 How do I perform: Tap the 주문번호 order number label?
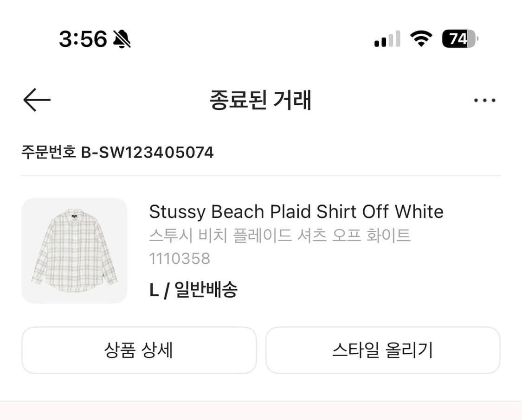[48, 152]
